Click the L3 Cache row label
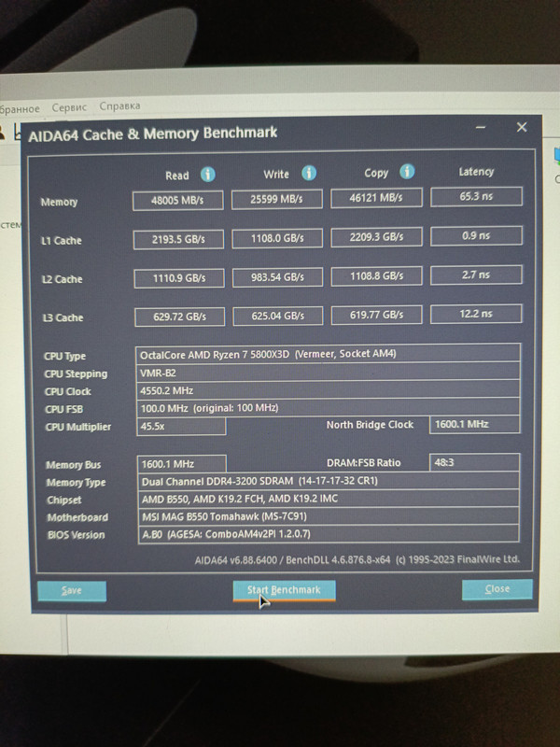Image resolution: width=560 pixels, height=747 pixels. tap(63, 317)
